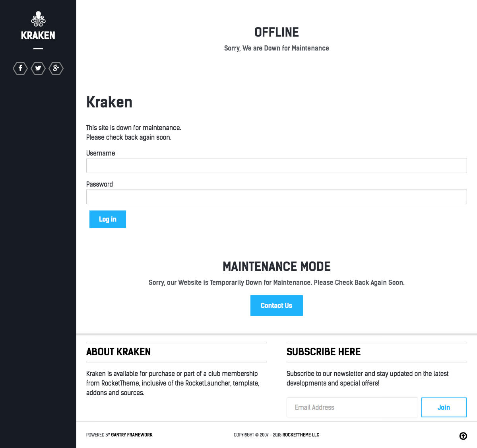This screenshot has height=448, width=477.
Task: Click the ABOUT KRAKEN footer heading
Action: 118,352
